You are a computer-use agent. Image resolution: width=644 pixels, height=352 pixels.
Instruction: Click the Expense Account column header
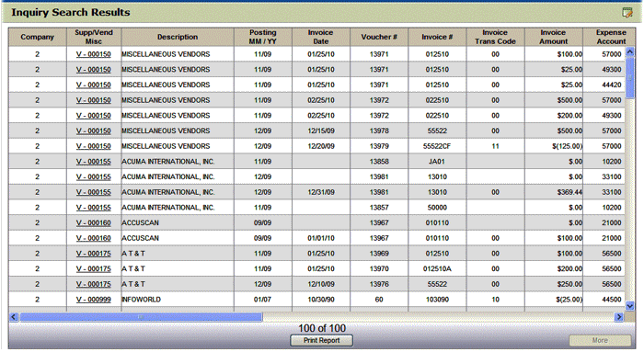tap(611, 37)
